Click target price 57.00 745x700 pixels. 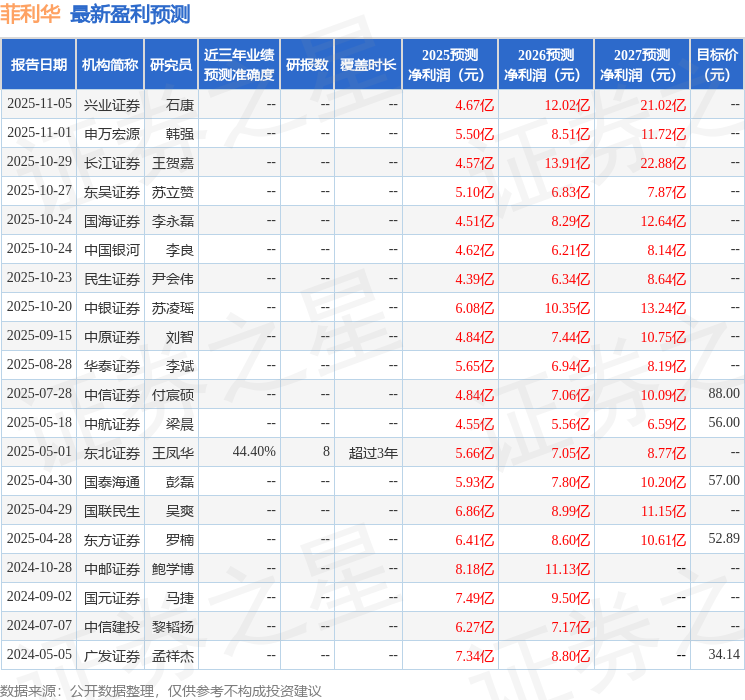724,480
